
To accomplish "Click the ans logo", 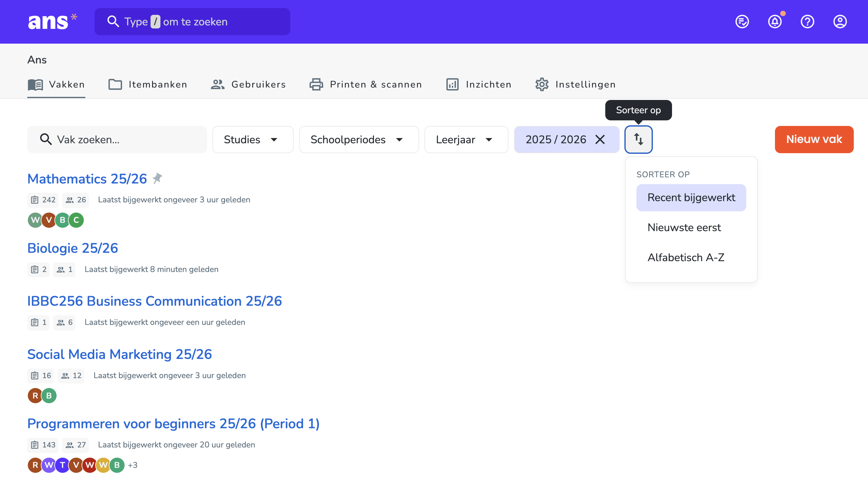I will tap(53, 22).
